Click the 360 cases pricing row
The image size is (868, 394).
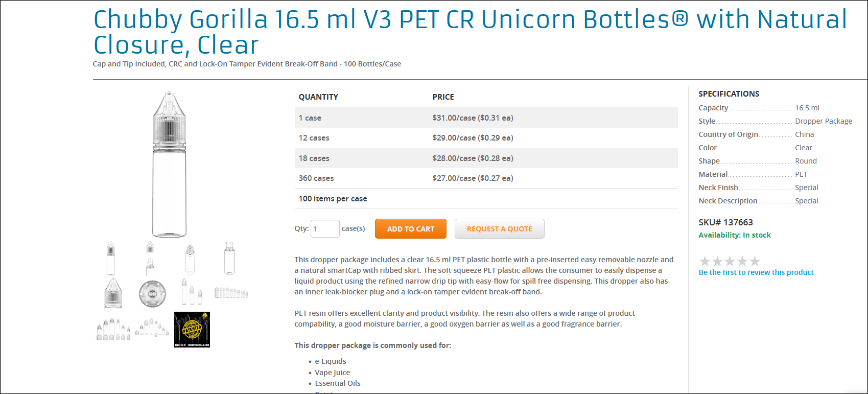pyautogui.click(x=486, y=178)
